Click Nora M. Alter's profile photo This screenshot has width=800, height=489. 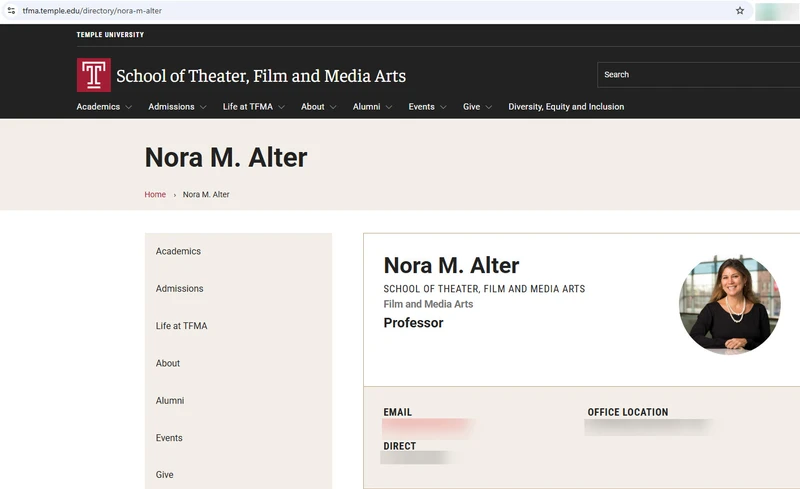pyautogui.click(x=730, y=304)
